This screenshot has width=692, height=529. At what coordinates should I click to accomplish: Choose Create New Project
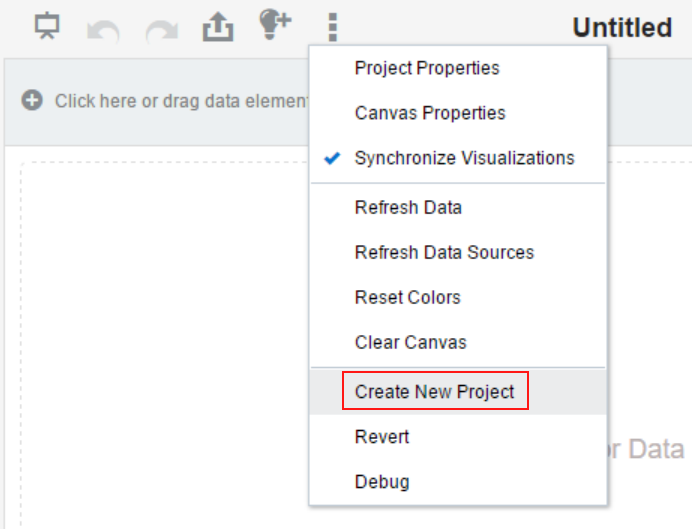[x=458, y=392]
